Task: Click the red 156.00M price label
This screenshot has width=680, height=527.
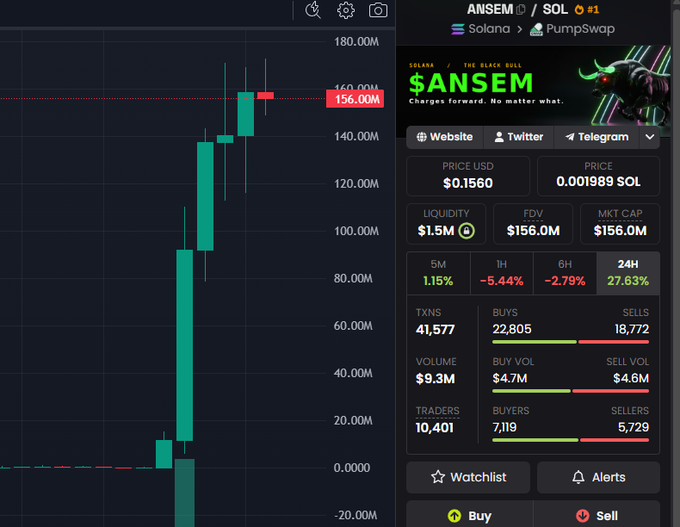Action: tap(355, 99)
